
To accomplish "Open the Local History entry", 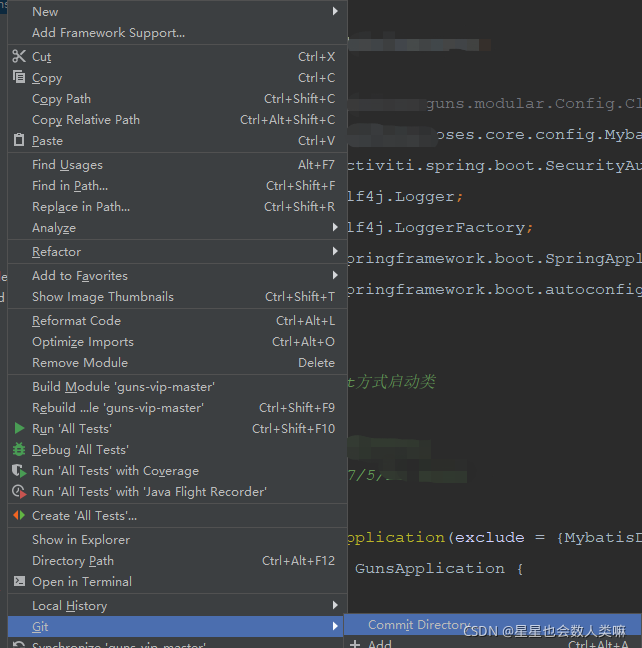I will [177, 605].
